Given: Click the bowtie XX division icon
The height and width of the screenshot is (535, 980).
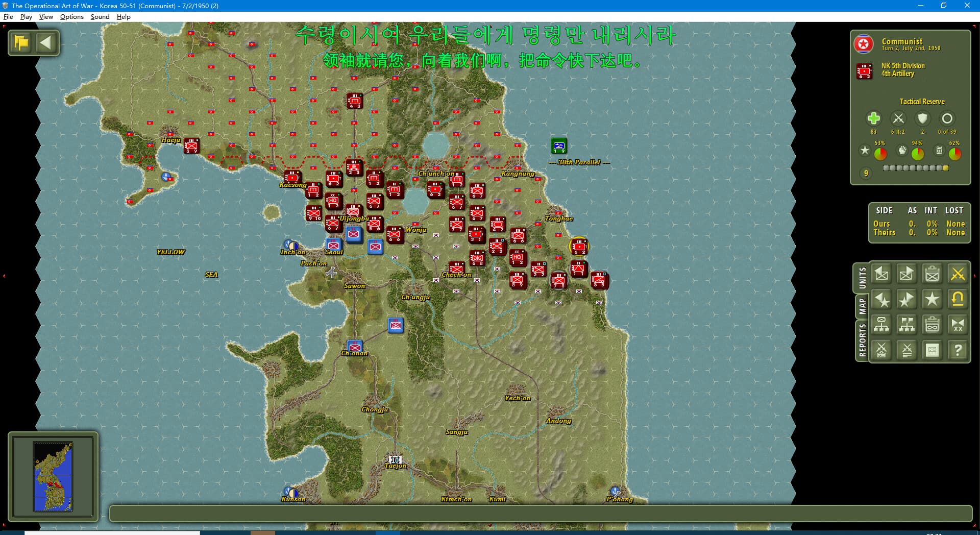Looking at the screenshot, I should [x=958, y=325].
